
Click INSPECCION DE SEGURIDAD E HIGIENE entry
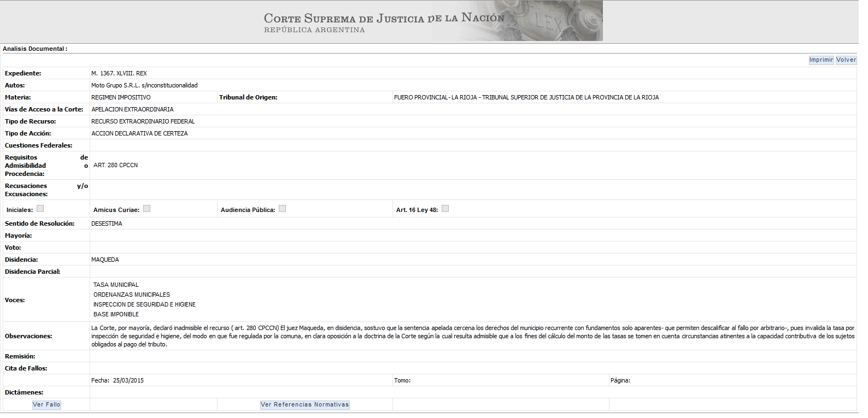144,304
